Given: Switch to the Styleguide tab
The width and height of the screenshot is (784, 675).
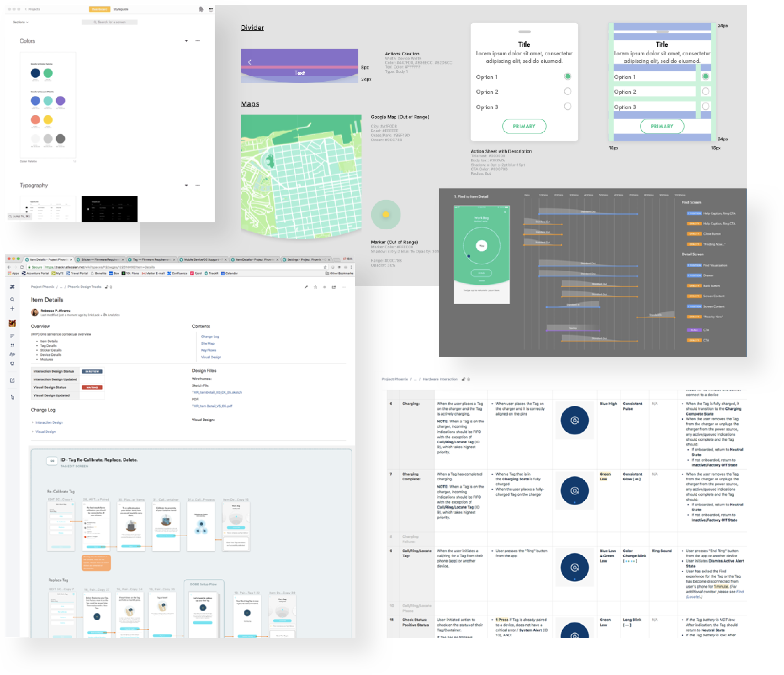Looking at the screenshot, I should (x=121, y=9).
